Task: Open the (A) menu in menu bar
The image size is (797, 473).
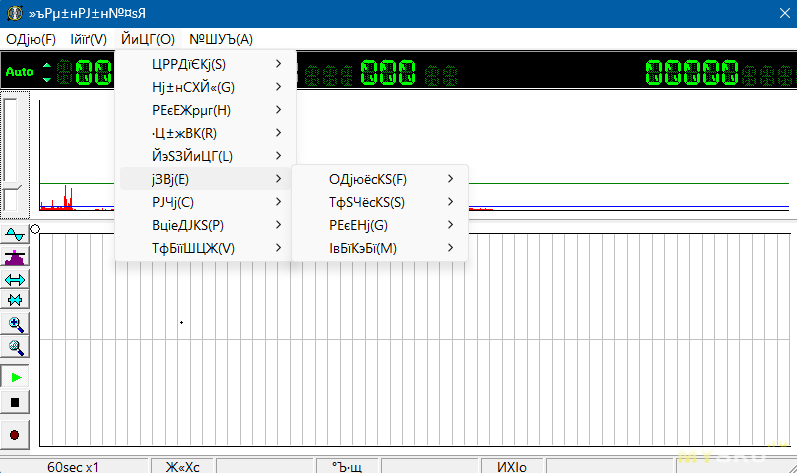Action: pyautogui.click(x=221, y=39)
